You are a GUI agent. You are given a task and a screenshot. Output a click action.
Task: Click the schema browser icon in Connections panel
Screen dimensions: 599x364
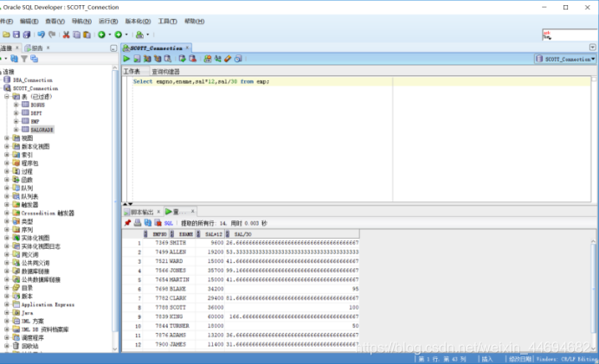click(x=34, y=59)
